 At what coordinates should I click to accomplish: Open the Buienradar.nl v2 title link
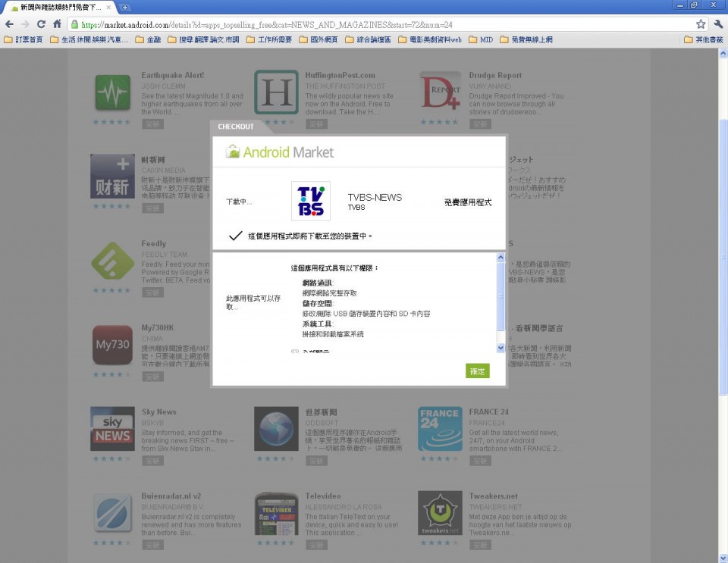point(171,496)
